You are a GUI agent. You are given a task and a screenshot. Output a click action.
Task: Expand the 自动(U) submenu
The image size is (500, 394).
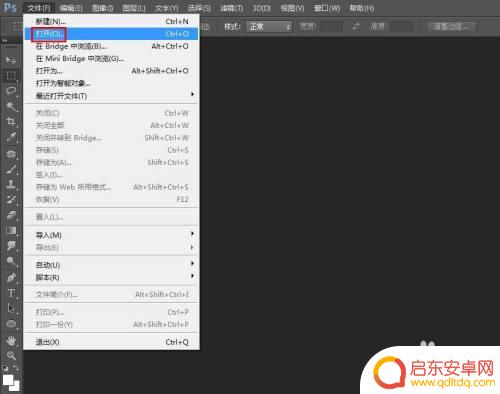111,265
